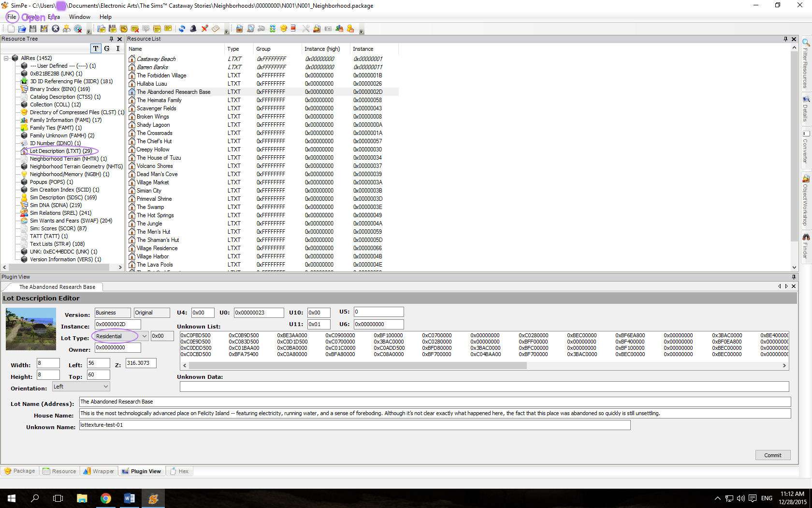Click the single yellow sim toolbar icon
This screenshot has width=812, height=508.
point(350,29)
